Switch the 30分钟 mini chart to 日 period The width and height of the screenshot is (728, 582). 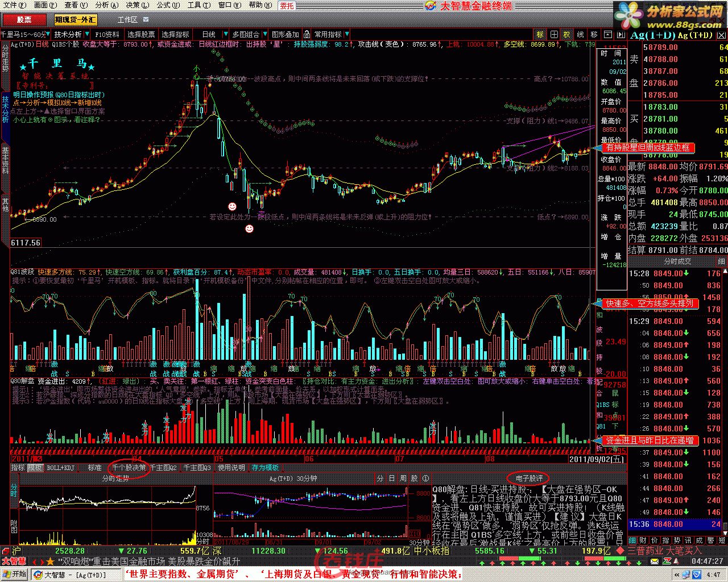(391, 479)
